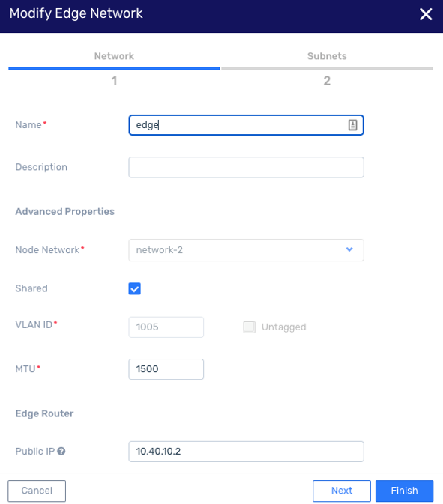Screen dimensions: 443x504
Task: Click the Next button
Action: (x=342, y=491)
